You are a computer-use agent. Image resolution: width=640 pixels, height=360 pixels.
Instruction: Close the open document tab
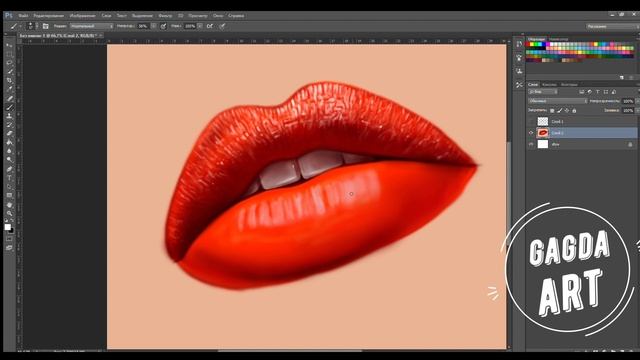pyautogui.click(x=100, y=36)
